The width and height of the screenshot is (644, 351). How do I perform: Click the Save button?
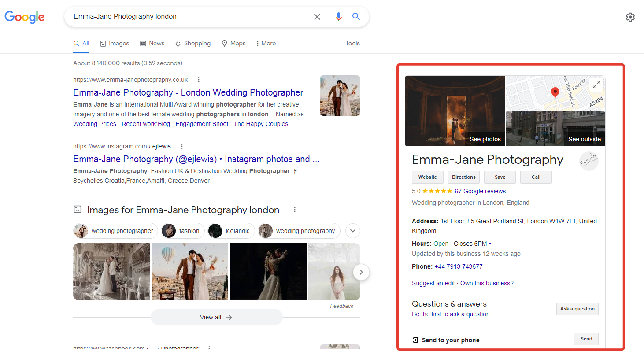(x=500, y=177)
